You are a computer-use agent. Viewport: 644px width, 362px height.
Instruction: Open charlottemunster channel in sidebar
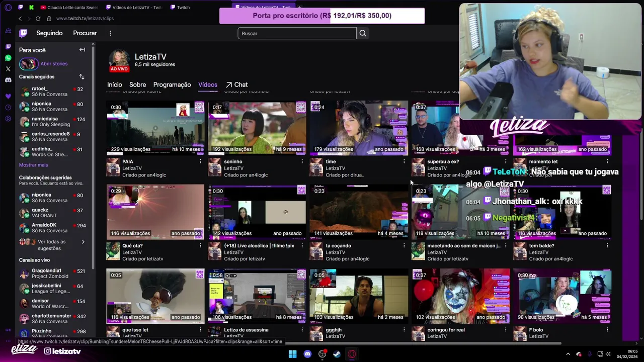coord(52,319)
